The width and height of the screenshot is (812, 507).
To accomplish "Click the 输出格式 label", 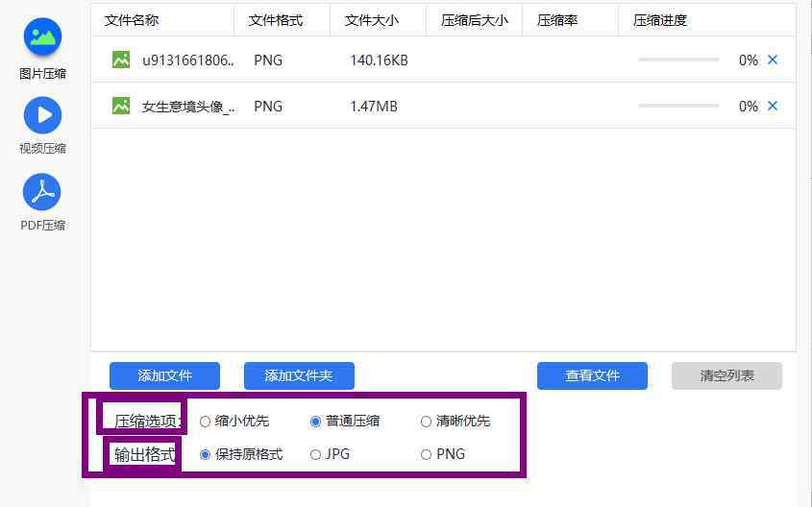I will click(x=145, y=455).
